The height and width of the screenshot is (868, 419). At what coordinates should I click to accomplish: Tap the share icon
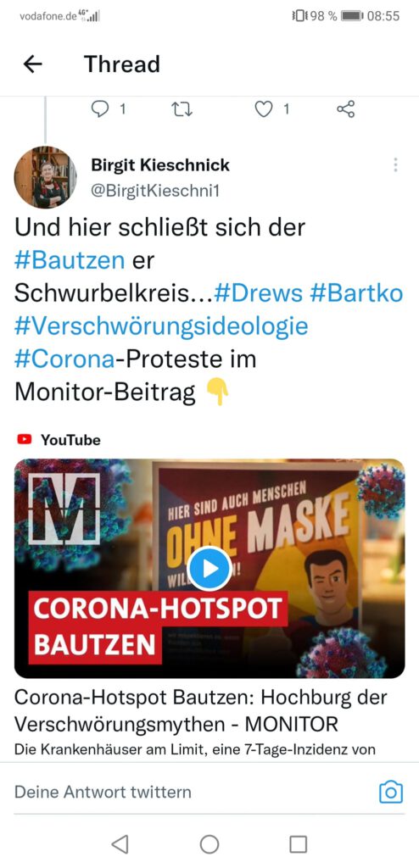click(345, 109)
